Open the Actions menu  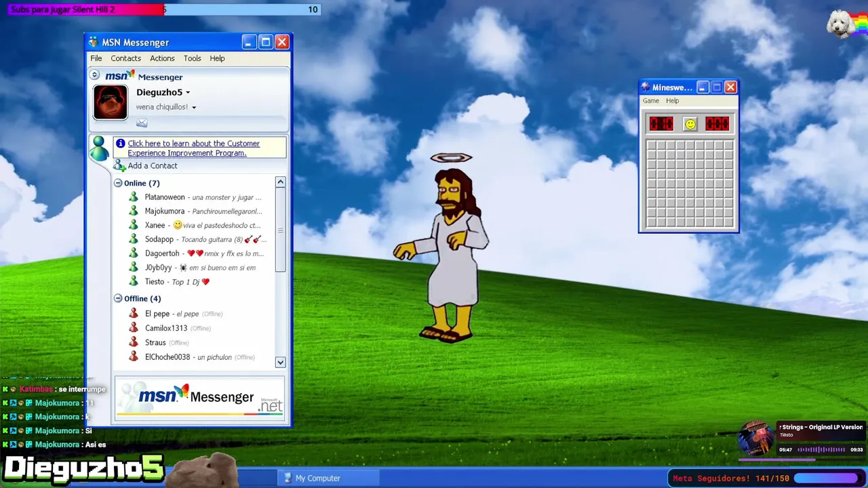[x=162, y=58]
